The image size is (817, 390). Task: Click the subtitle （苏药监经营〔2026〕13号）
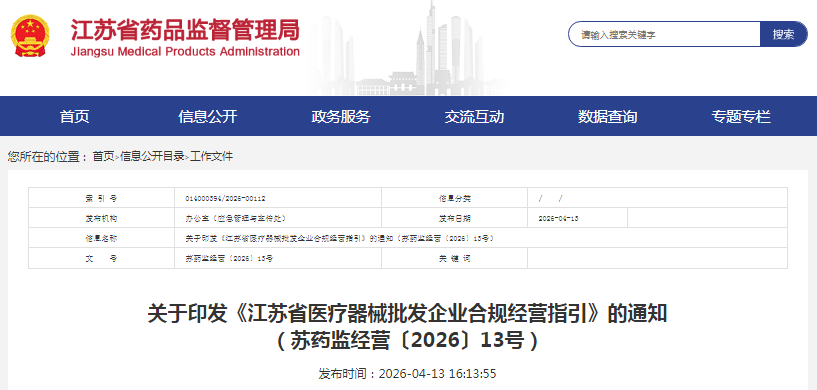[407, 341]
